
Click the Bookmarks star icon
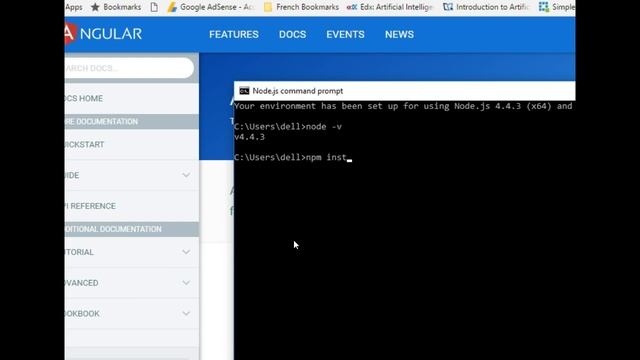click(x=95, y=7)
